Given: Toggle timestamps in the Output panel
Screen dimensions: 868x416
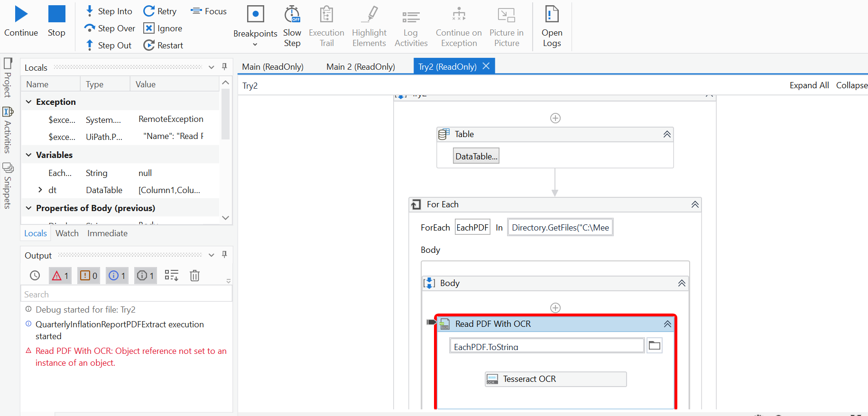Looking at the screenshot, I should pos(35,275).
